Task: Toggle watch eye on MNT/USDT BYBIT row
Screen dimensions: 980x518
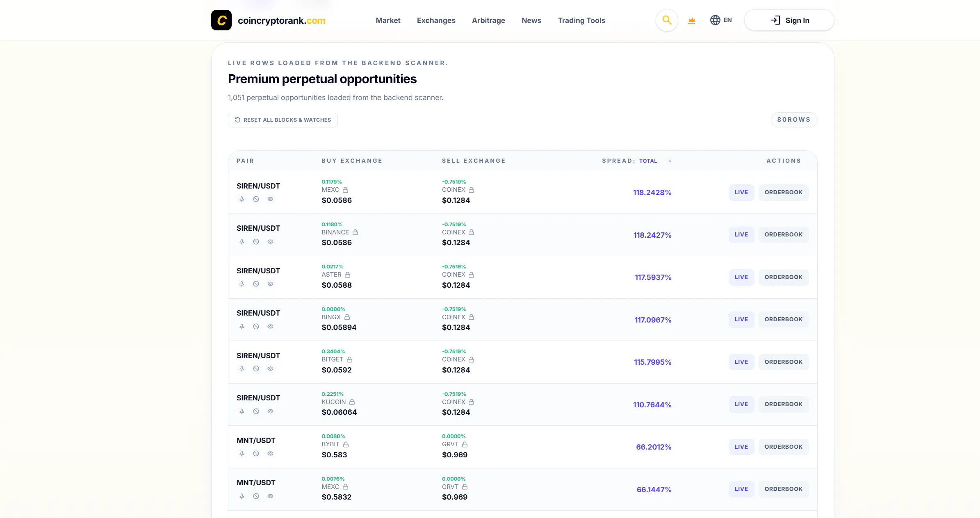Action: click(x=270, y=454)
